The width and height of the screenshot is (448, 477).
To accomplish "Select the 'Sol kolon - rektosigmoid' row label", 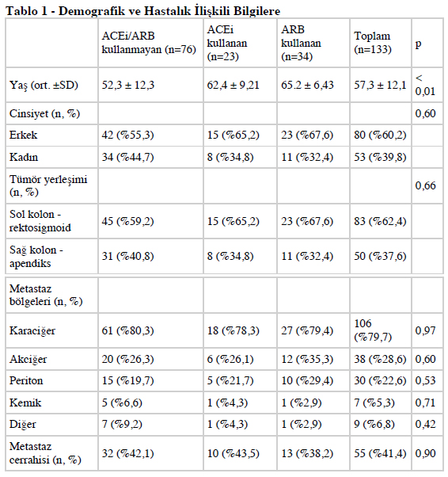I will click(x=40, y=221).
